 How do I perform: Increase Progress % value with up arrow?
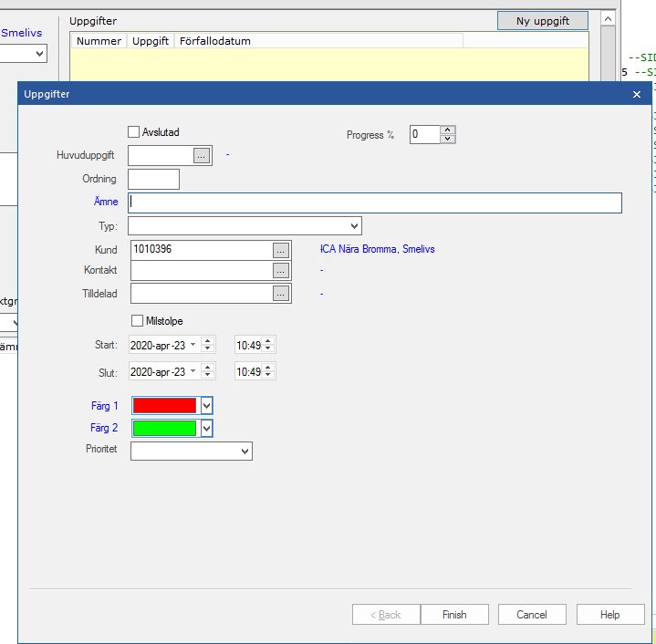tap(447, 130)
